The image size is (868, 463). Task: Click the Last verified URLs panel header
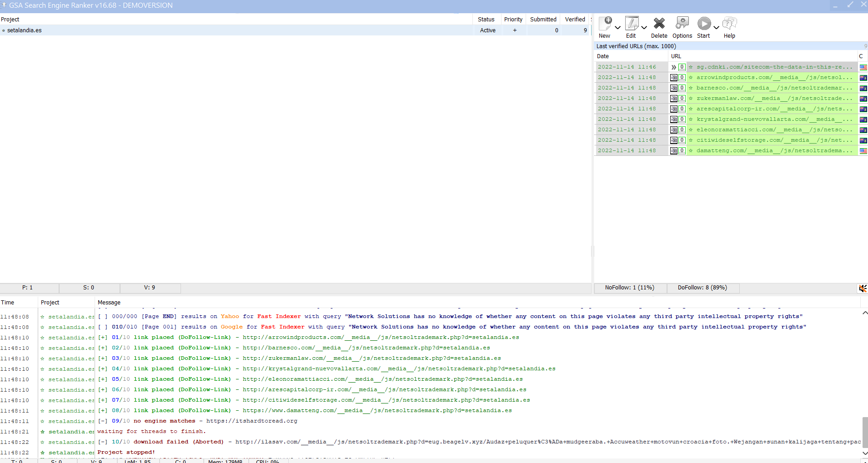(731, 46)
